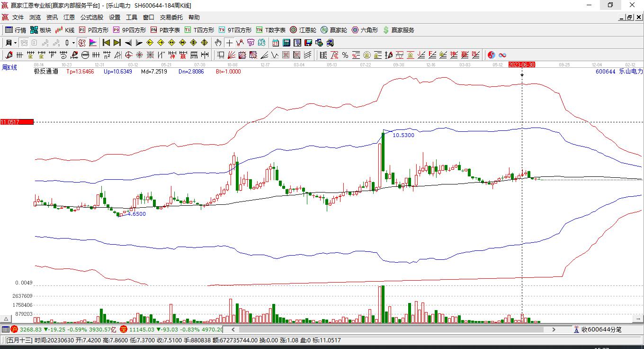The height and width of the screenshot is (349, 644).
Task: Open the 江恩轮 Gann wheel
Action: pos(303,30)
